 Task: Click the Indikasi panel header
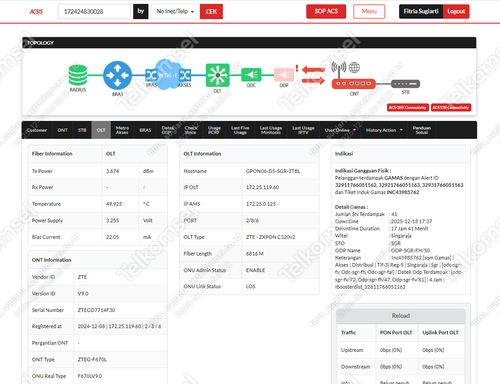[x=401, y=154]
